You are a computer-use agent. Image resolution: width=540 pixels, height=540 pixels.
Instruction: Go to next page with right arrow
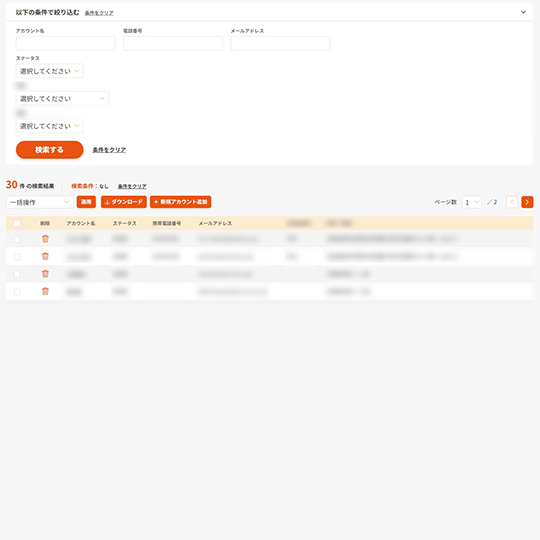527,202
